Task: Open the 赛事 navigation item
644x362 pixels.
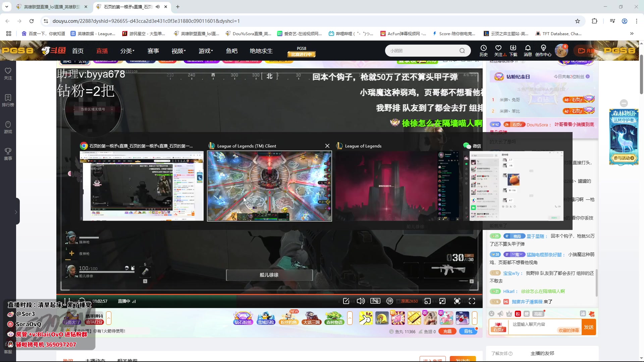Action: tap(153, 51)
